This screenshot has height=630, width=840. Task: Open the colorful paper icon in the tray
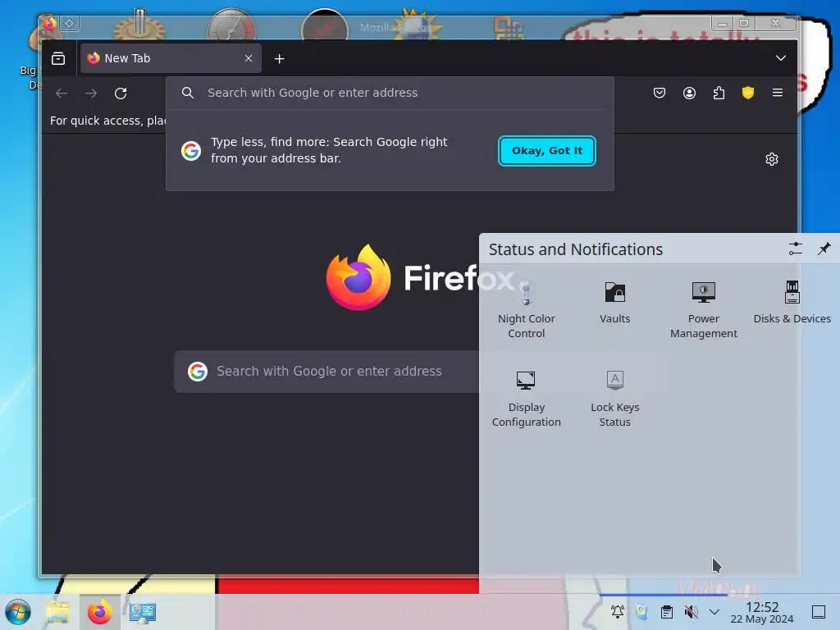(641, 612)
